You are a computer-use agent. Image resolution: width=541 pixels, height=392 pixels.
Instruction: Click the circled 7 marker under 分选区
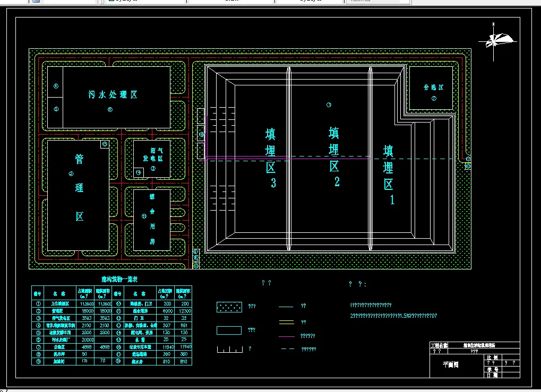434,99
